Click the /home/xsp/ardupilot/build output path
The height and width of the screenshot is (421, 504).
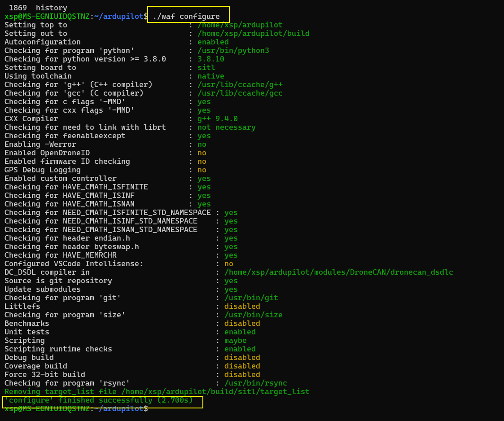(x=253, y=33)
